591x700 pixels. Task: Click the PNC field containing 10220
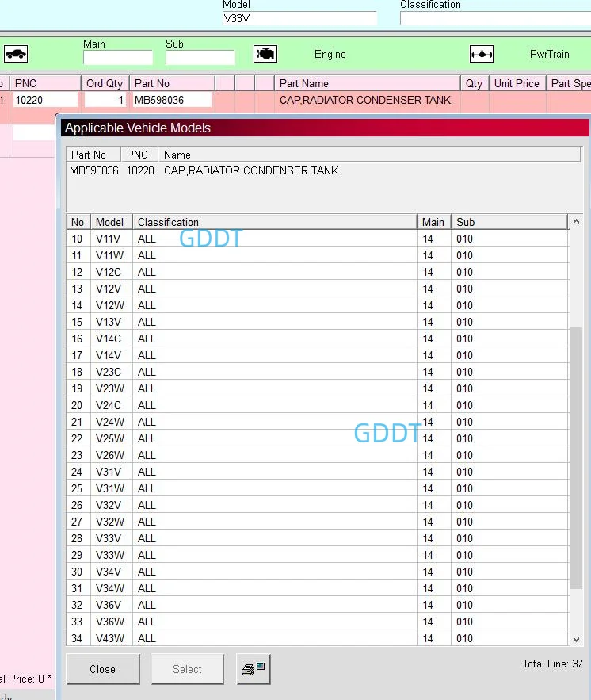pos(45,100)
